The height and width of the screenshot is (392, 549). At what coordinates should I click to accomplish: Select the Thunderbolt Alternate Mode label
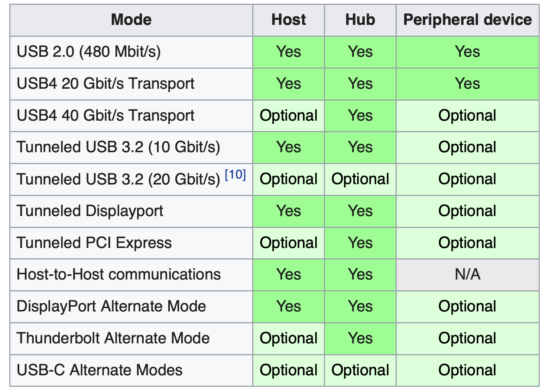click(113, 339)
